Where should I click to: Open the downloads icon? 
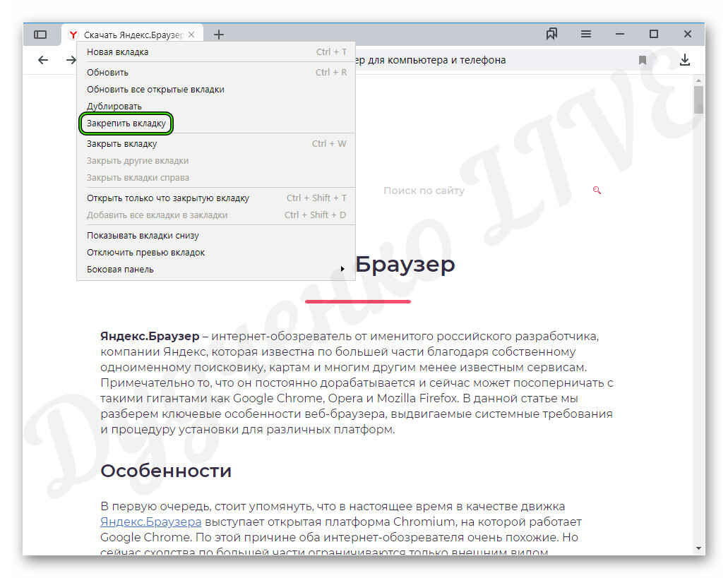tap(685, 60)
